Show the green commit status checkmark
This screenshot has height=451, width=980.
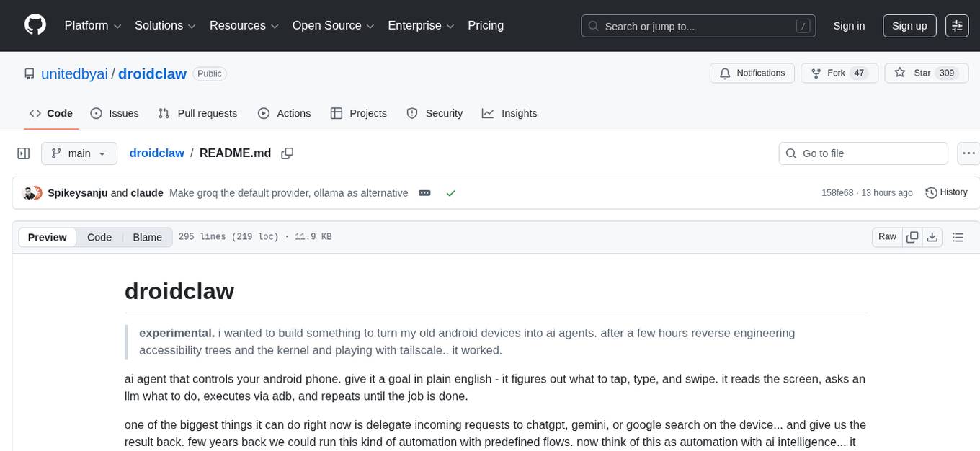tap(451, 193)
